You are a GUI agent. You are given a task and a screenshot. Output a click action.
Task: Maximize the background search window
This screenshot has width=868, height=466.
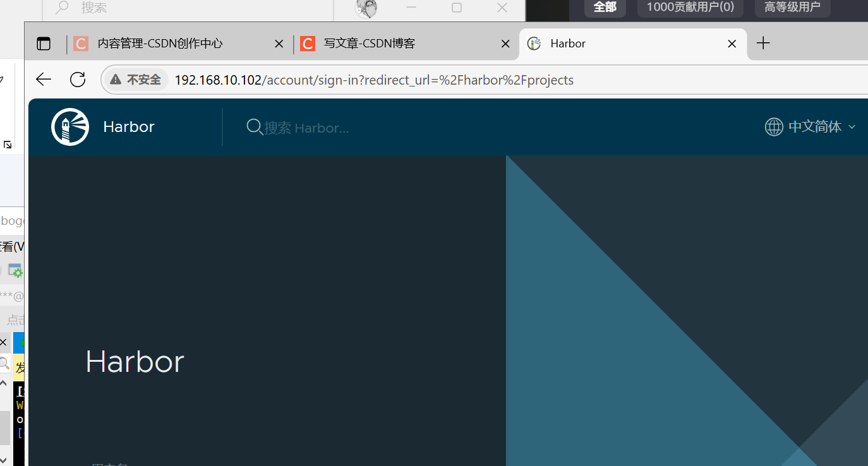pos(457,8)
